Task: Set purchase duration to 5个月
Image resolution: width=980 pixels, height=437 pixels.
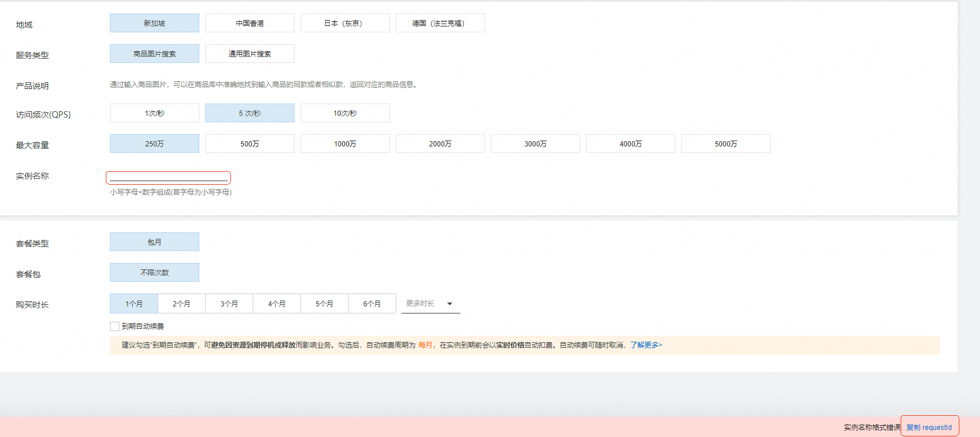Action: pyautogui.click(x=325, y=303)
